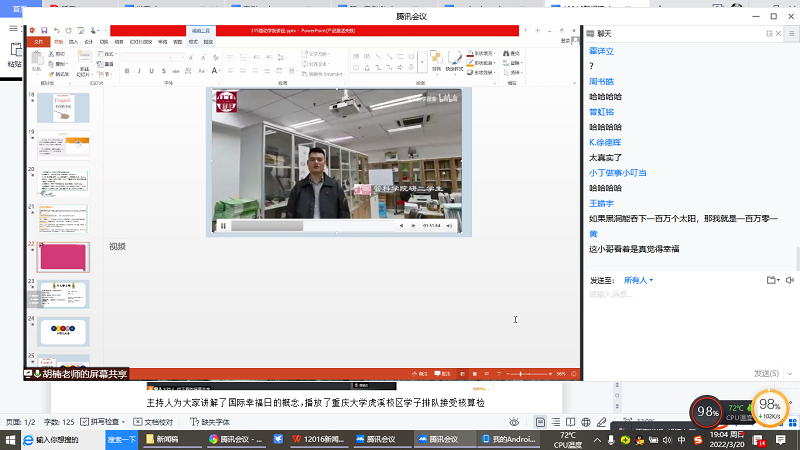Close the chat panel
Viewport: 800px width, 450px height.
[778, 34]
